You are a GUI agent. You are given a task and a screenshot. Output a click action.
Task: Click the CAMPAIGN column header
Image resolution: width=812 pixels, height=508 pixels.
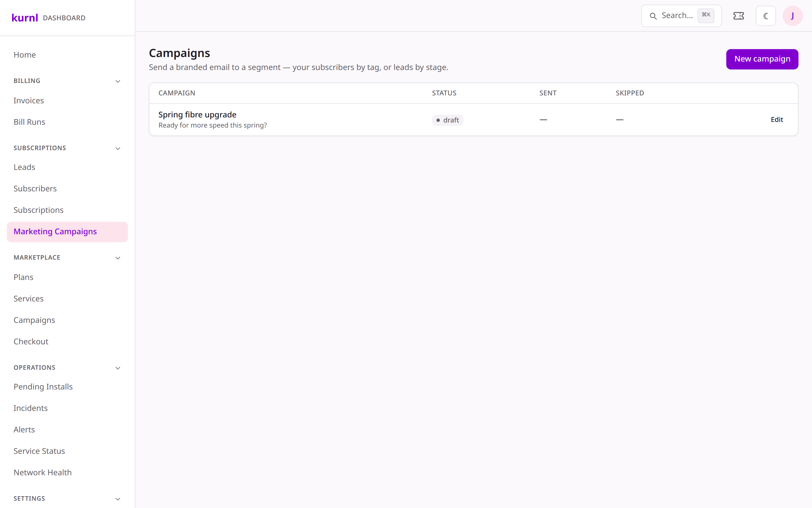point(177,93)
